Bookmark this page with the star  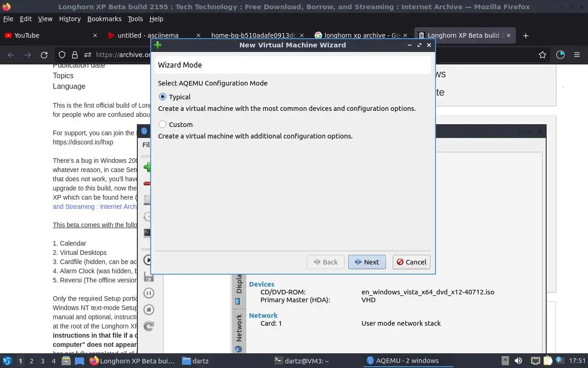(x=543, y=55)
